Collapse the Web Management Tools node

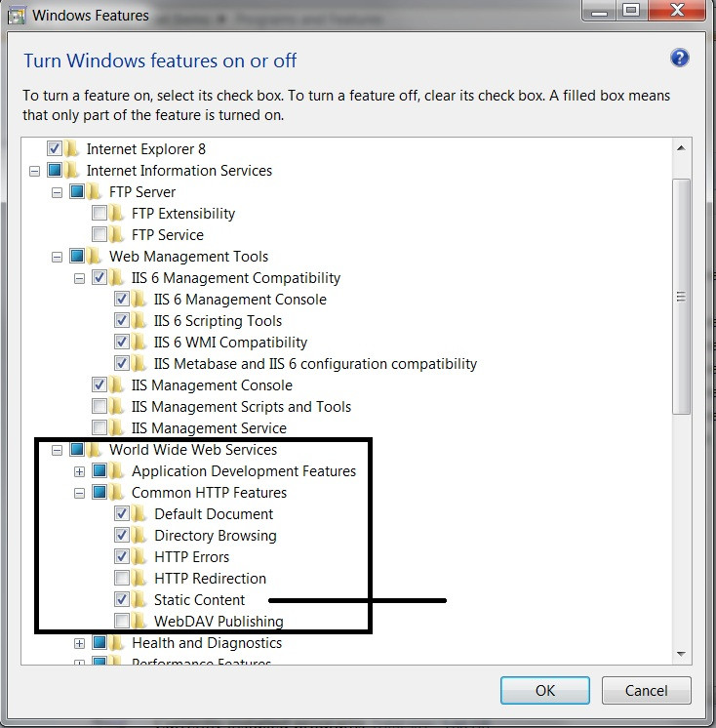pyautogui.click(x=57, y=258)
